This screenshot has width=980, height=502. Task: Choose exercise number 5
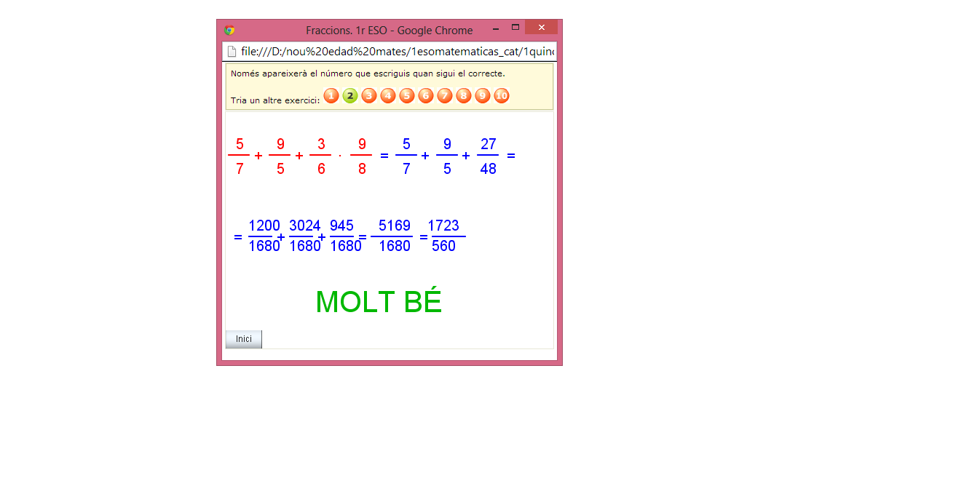[x=407, y=96]
